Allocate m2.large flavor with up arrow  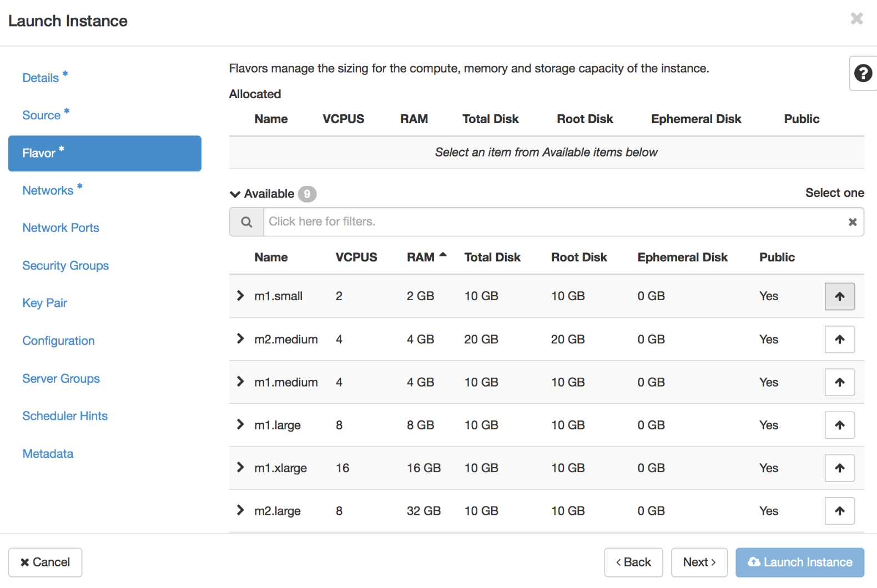(x=839, y=511)
